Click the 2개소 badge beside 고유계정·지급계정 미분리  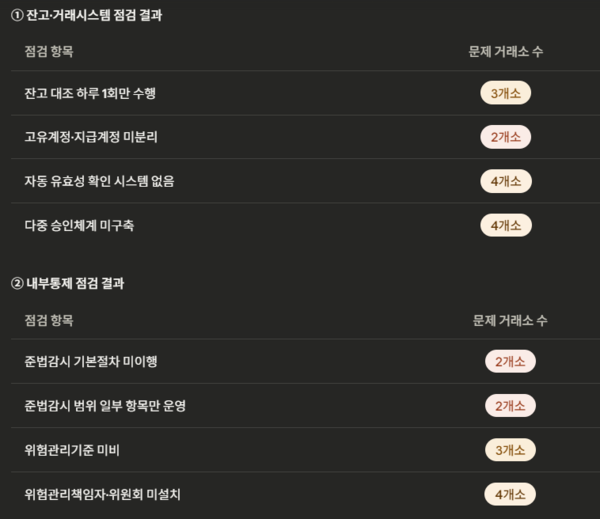[x=505, y=137]
